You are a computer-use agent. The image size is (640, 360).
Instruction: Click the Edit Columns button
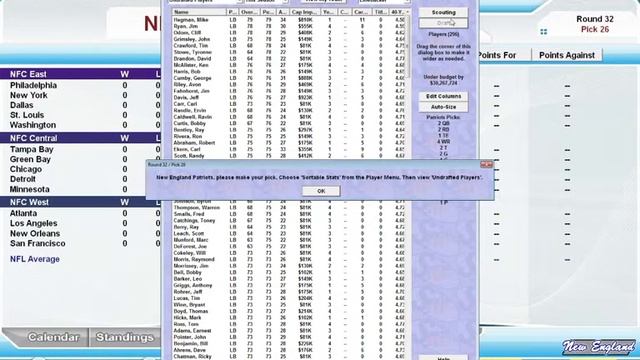pyautogui.click(x=443, y=96)
